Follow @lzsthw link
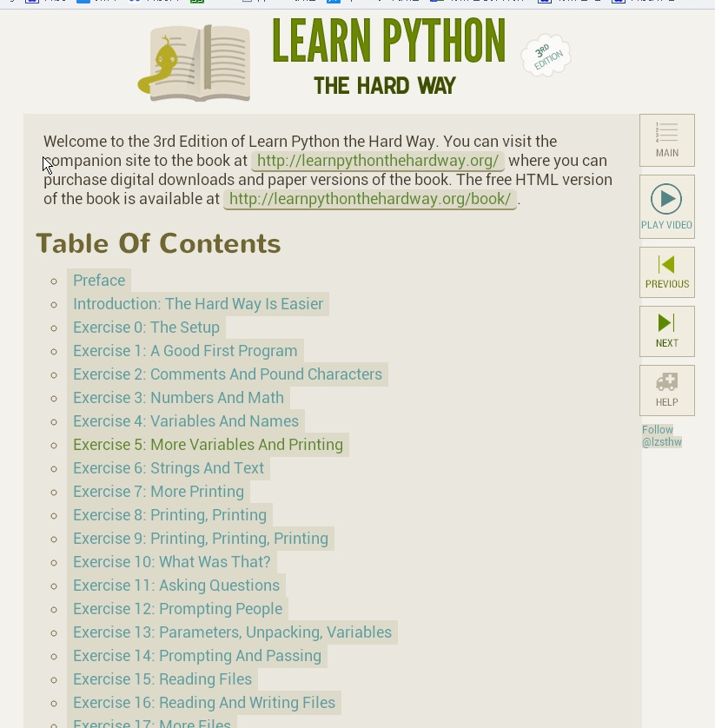This screenshot has height=728, width=715. pos(662,435)
